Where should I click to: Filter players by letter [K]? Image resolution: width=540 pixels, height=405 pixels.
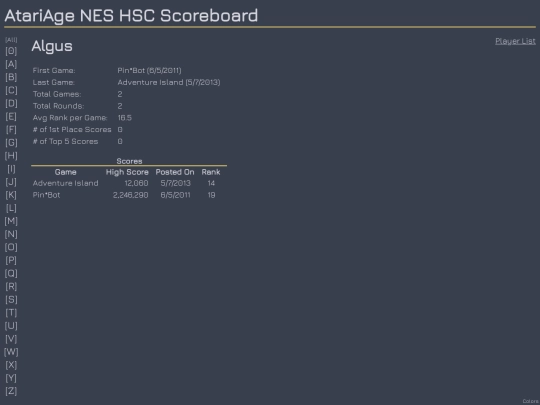point(11,195)
